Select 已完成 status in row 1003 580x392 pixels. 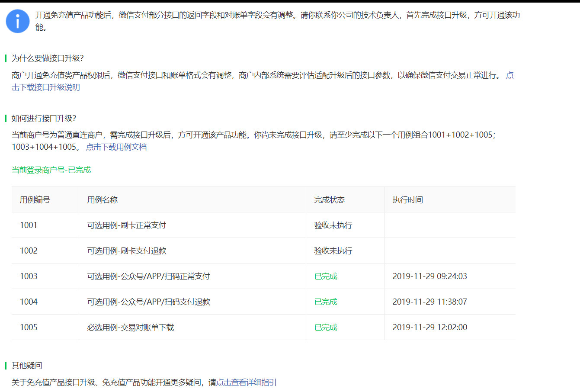(x=326, y=276)
